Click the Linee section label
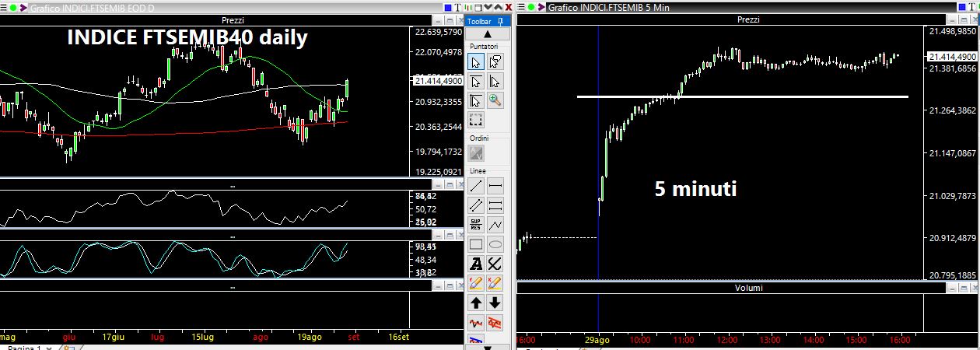The height and width of the screenshot is (350, 980). tap(478, 170)
